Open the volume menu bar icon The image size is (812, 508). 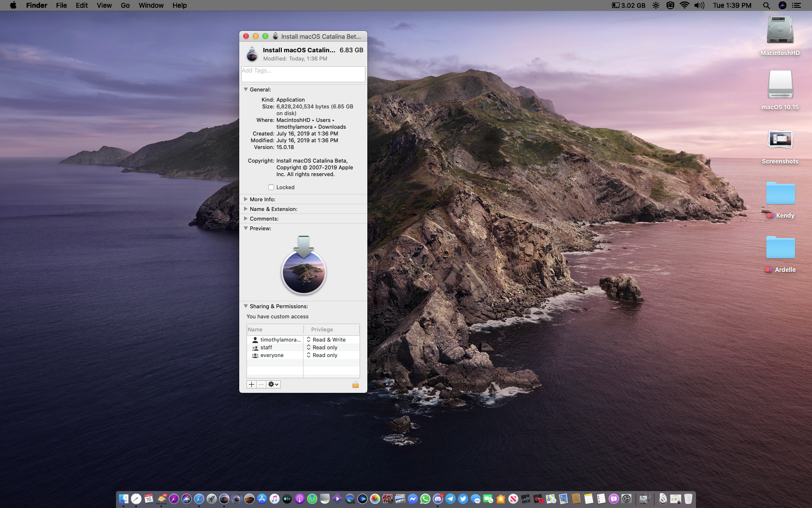(699, 5)
